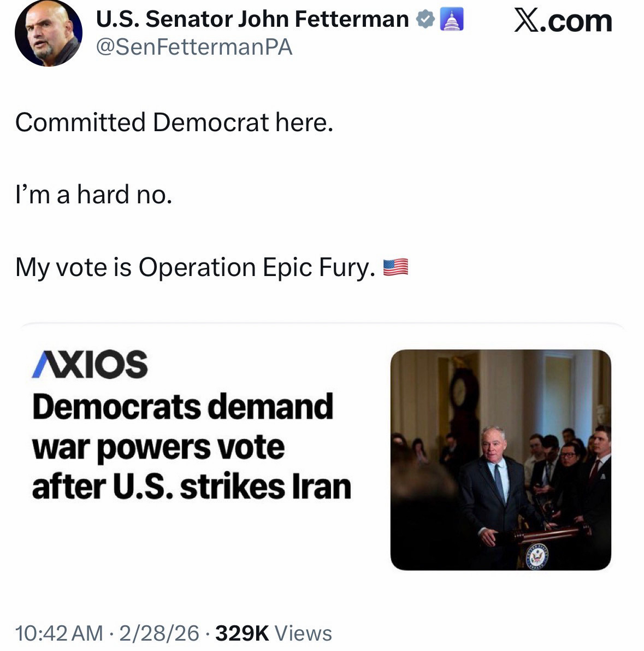The width and height of the screenshot is (644, 651).
Task: Click the Axios logo in the card
Action: (x=90, y=365)
